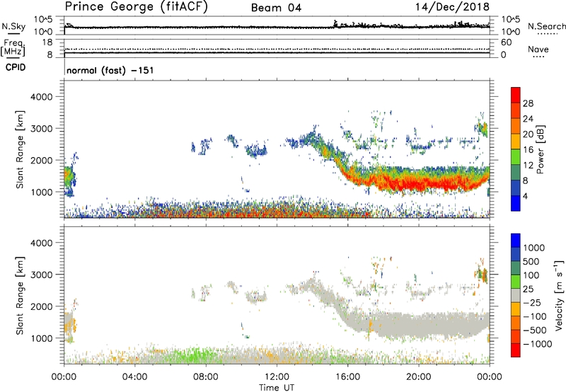This screenshot has width=566, height=392.
Task: Click the '-1000' velocity scale value
Action: click(537, 344)
